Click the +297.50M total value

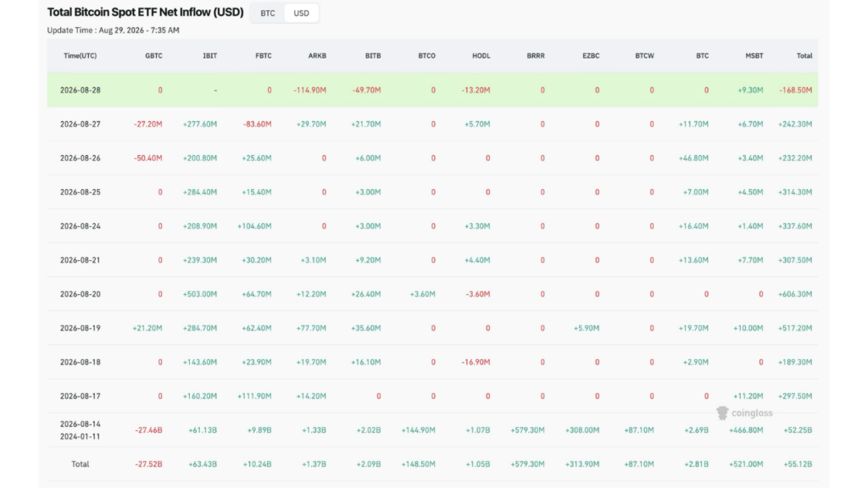point(795,396)
